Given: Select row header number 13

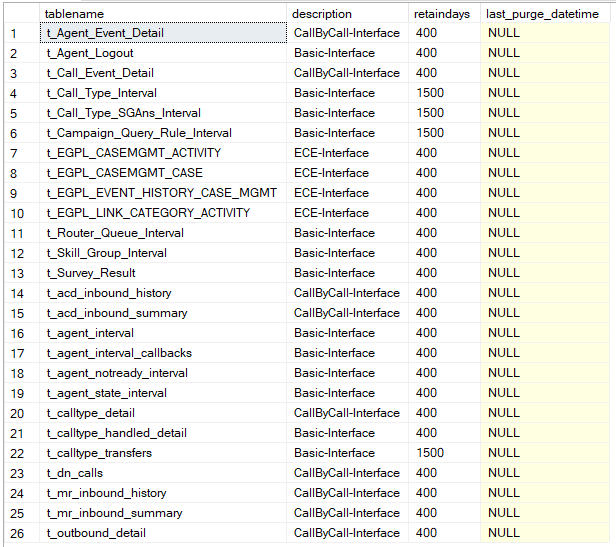Looking at the screenshot, I should click(x=22, y=274).
